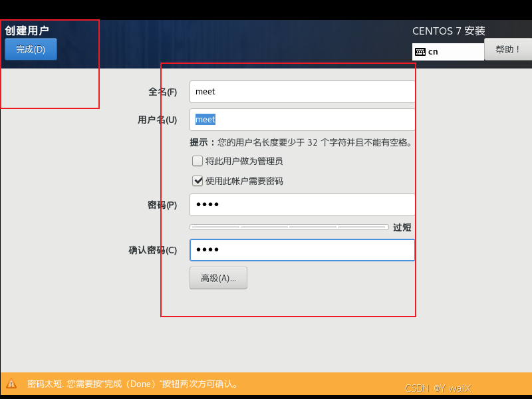Image resolution: width=532 pixels, height=399 pixels.
Task: Open the 高级(A)... advanced settings button
Action: tap(218, 278)
